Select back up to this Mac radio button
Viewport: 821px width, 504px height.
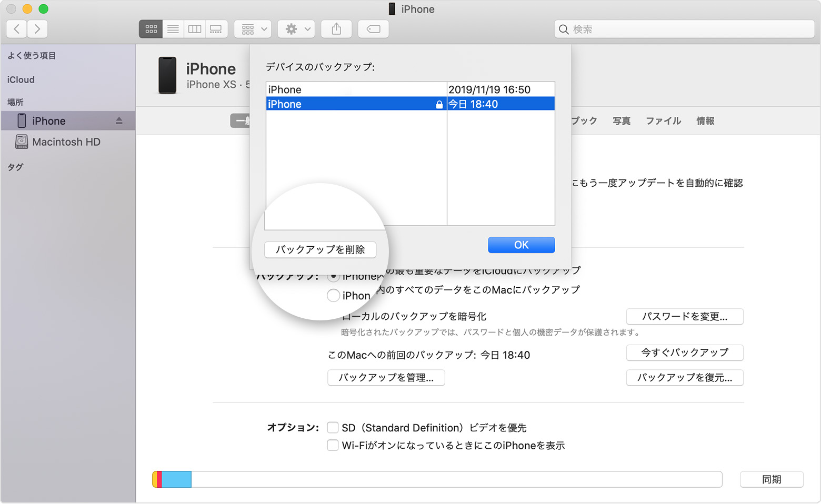coord(333,295)
